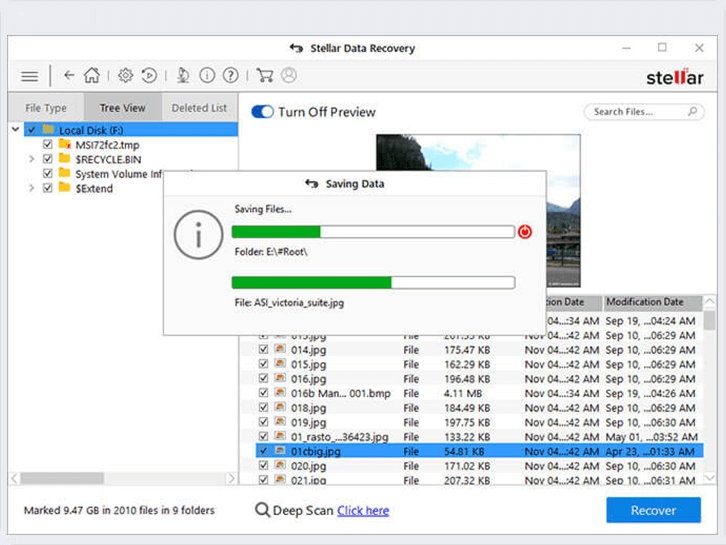Select the 021.jpg file name
This screenshot has height=545, width=726.
[308, 480]
